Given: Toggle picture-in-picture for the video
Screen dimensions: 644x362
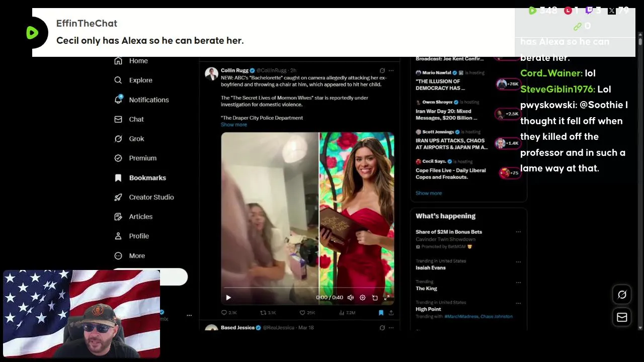Looking at the screenshot, I should (x=375, y=298).
